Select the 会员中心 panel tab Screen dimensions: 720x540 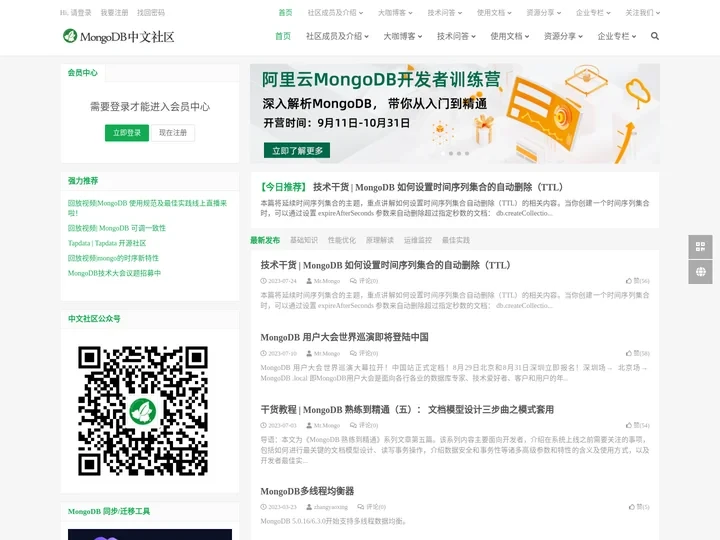pos(83,73)
